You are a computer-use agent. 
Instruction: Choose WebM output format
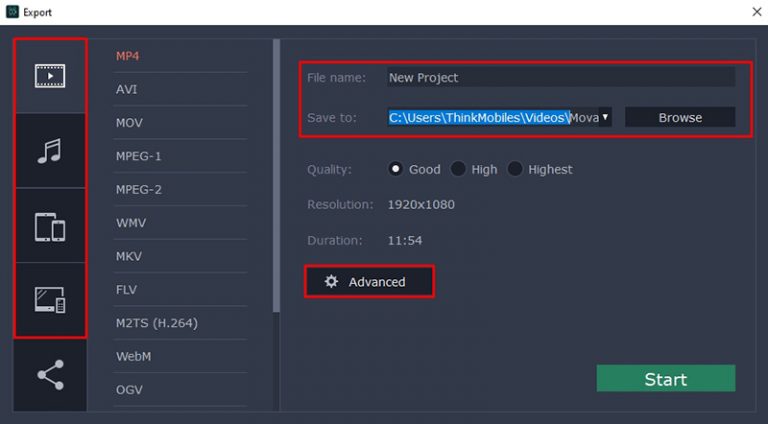point(133,356)
